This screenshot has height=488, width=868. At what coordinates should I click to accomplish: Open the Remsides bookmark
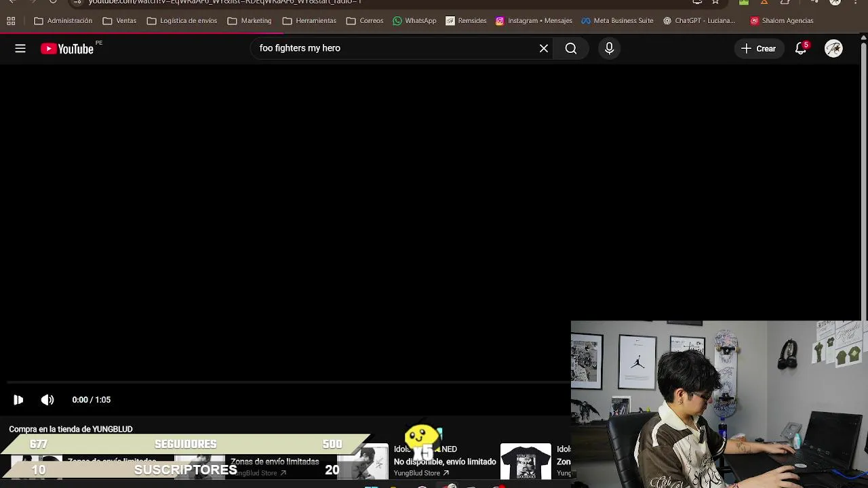(466, 21)
